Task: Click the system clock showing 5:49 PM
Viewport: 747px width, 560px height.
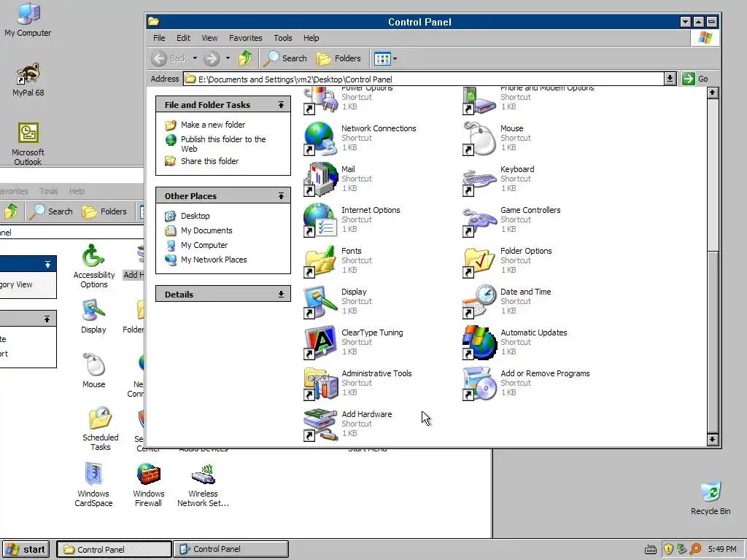Action: point(722,549)
